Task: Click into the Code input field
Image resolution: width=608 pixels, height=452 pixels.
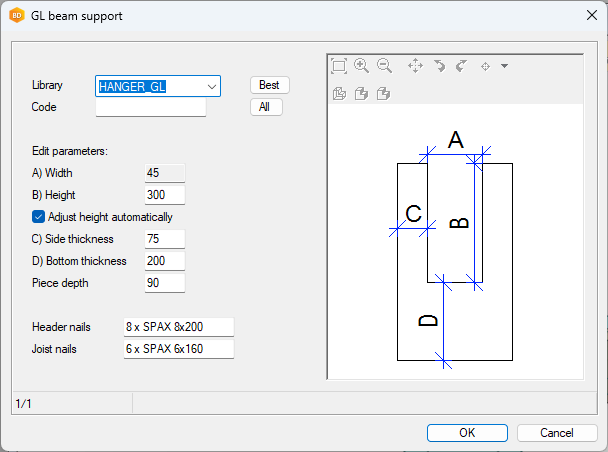Action: click(x=150, y=107)
